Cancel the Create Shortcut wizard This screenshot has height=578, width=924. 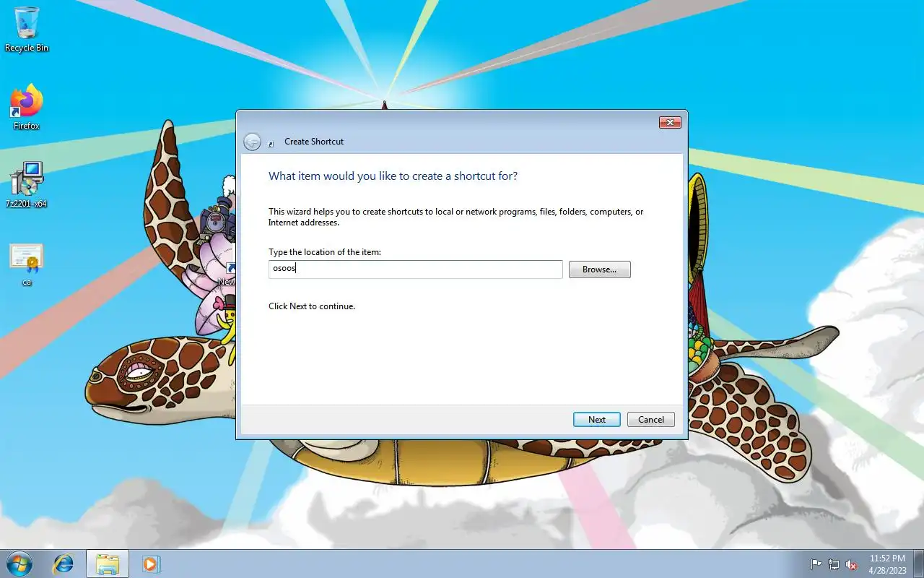coord(650,419)
